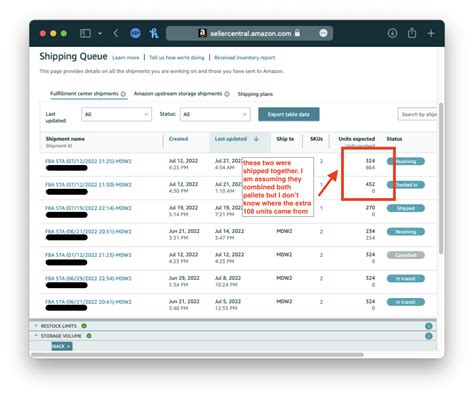Click the Checked in status badge
The image size is (474, 397).
pos(406,185)
